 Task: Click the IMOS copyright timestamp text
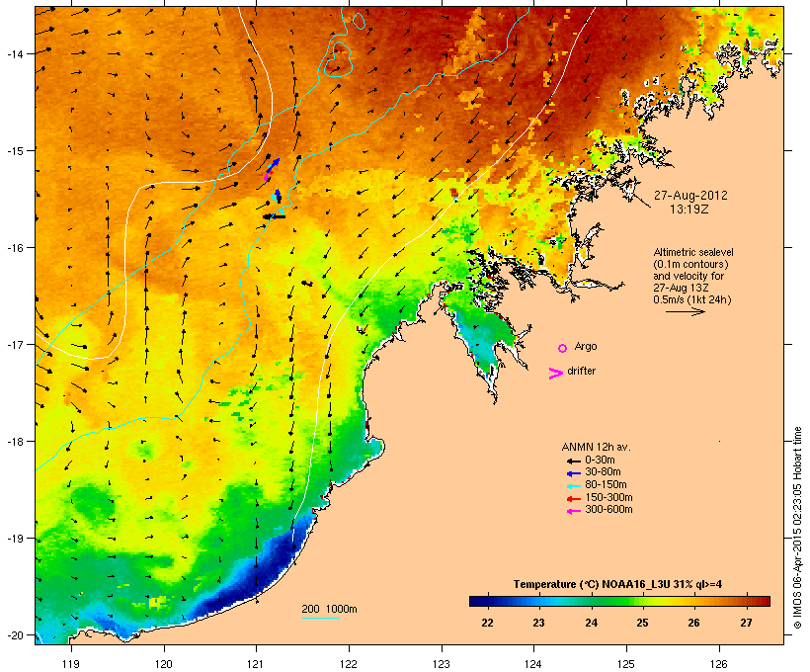(x=797, y=528)
